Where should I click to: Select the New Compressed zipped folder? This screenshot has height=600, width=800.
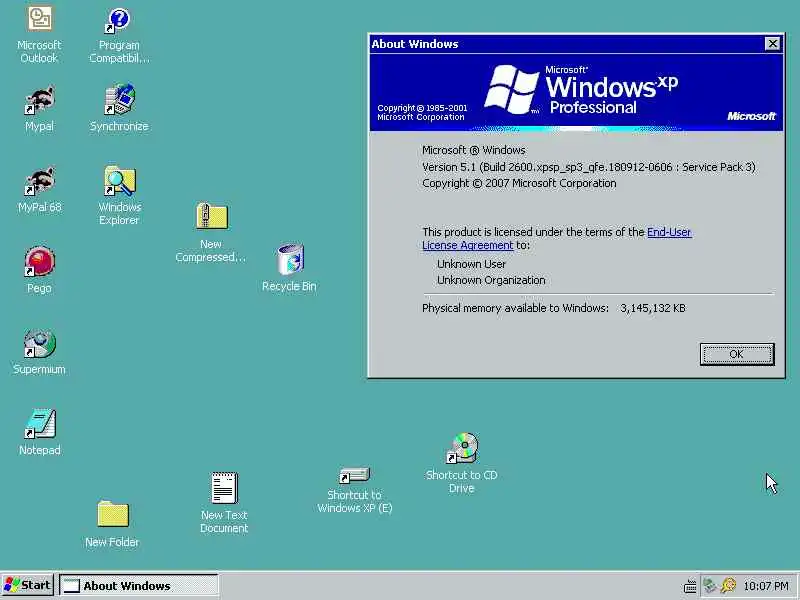coord(211,233)
